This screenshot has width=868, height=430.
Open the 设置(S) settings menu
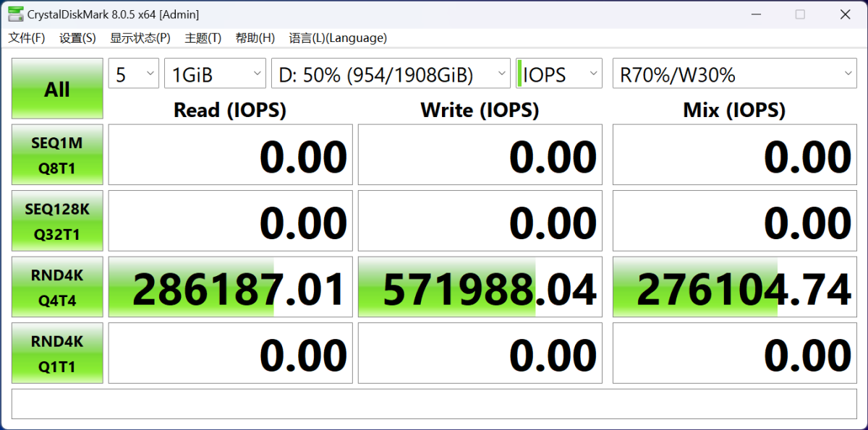click(77, 38)
